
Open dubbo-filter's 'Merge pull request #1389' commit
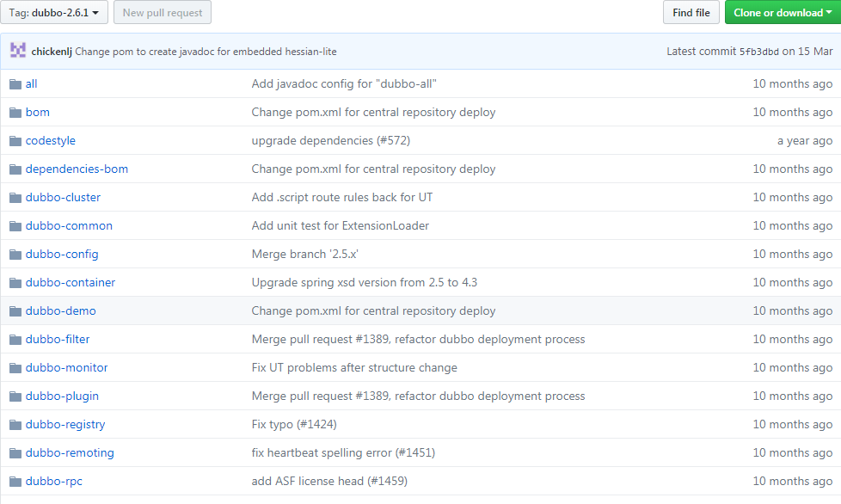[419, 340]
